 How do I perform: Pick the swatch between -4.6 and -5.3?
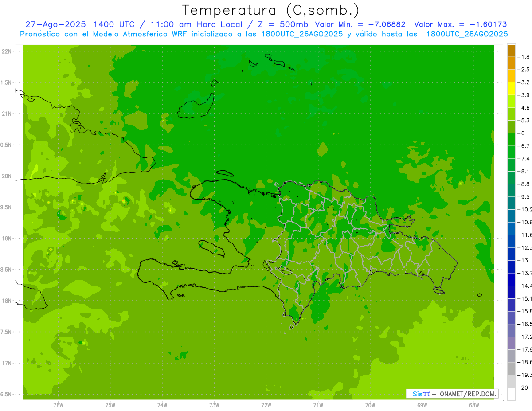pos(511,114)
